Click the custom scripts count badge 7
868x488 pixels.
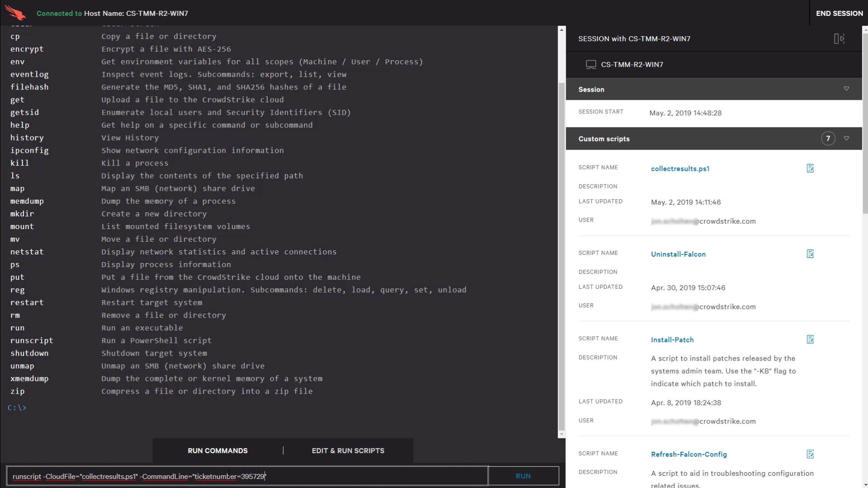point(828,139)
